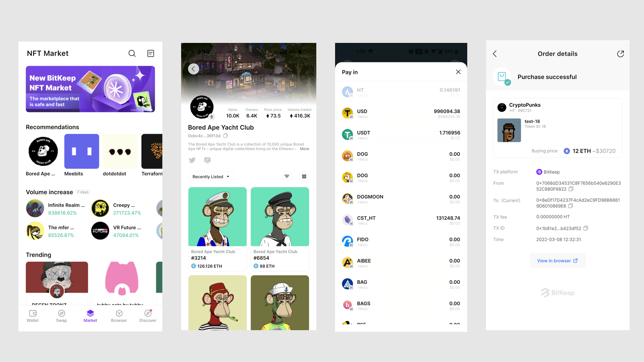
Task: Open the Swap tab
Action: coord(61,316)
